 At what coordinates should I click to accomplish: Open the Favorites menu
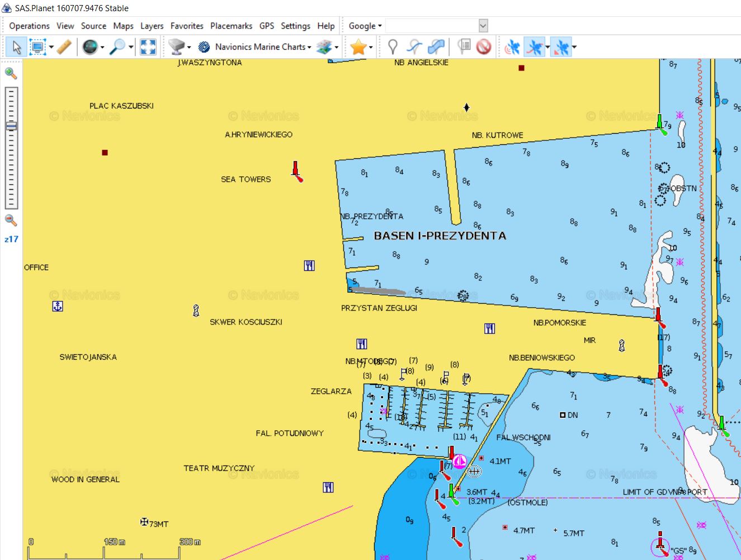coord(187,26)
